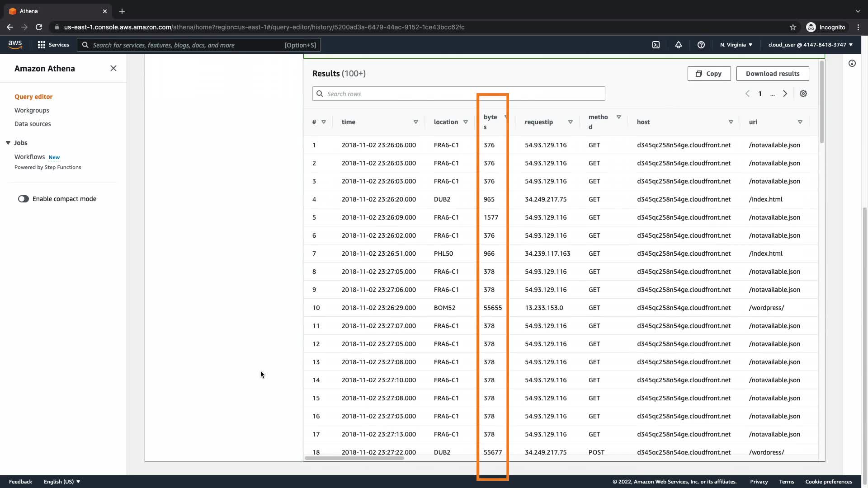Toggle Enable compact mode switch
Image resolution: width=868 pixels, height=488 pixels.
[x=24, y=199]
